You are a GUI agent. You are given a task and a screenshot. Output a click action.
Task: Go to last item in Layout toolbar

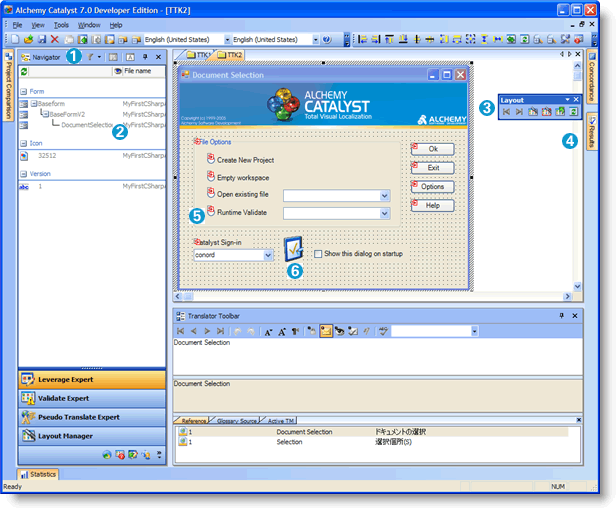(x=519, y=112)
